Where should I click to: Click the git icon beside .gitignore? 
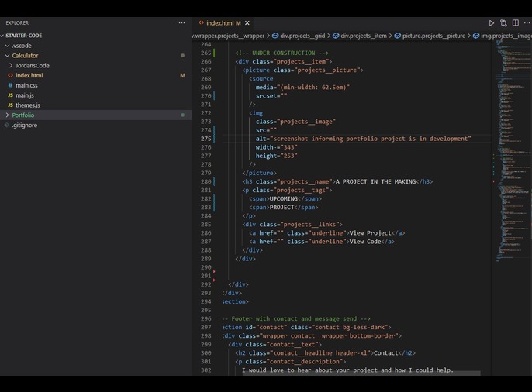[7, 125]
